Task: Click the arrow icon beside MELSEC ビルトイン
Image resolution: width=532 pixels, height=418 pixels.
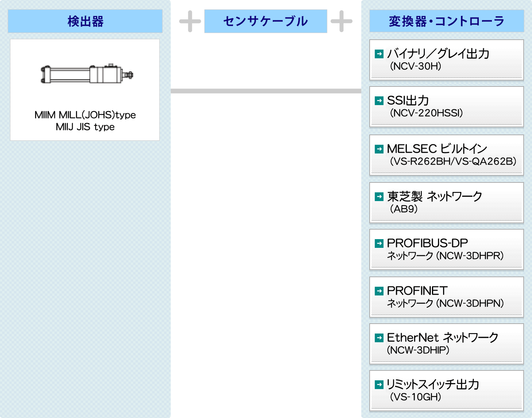Action: (x=379, y=149)
